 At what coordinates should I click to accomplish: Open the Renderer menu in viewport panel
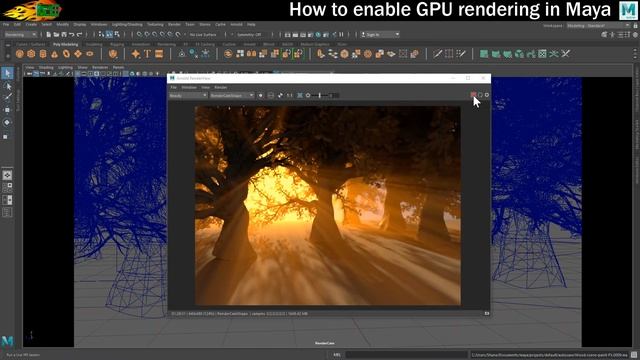click(100, 67)
